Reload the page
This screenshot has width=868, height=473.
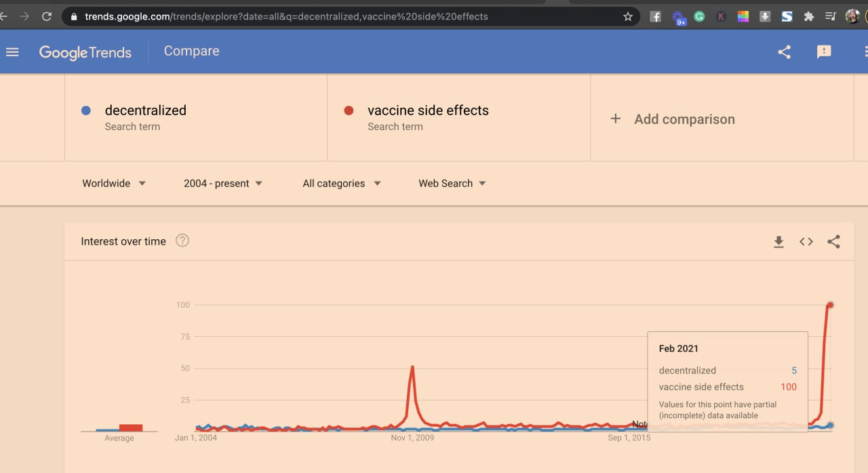point(47,16)
